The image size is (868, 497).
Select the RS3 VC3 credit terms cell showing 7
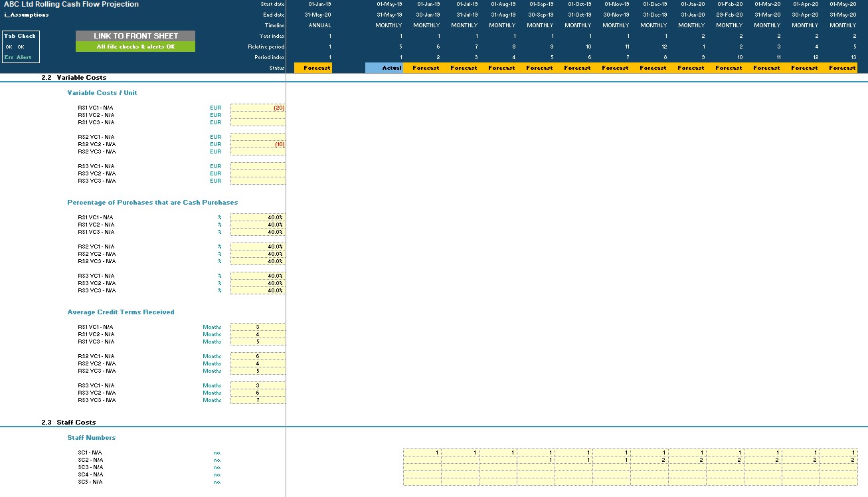coord(257,400)
